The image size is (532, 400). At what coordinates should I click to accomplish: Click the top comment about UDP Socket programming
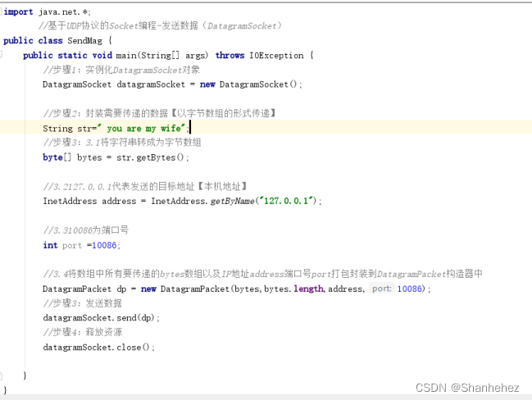[160, 25]
